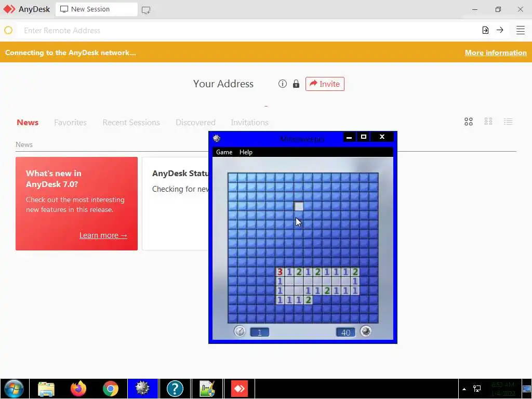Click the connect arrow icon
The image size is (532, 399).
click(500, 30)
